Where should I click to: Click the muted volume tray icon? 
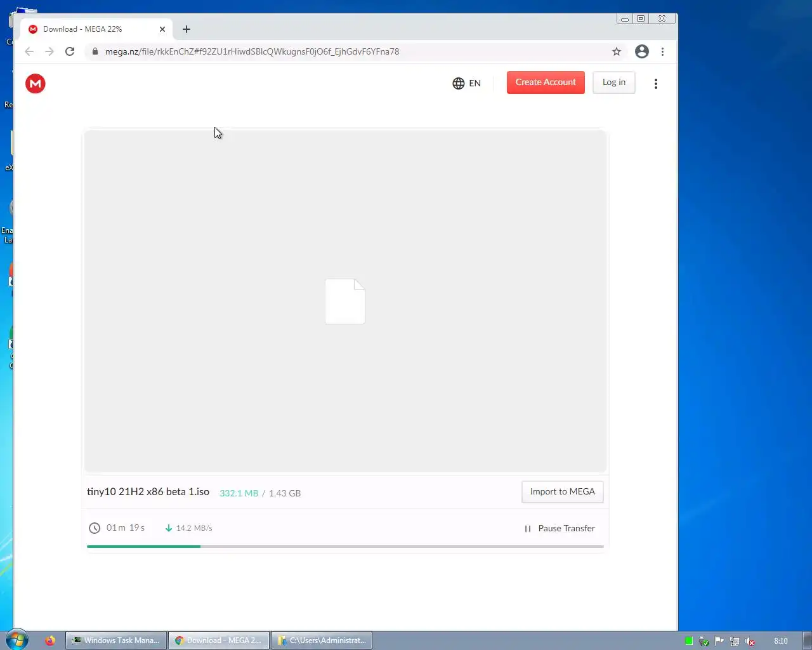pyautogui.click(x=750, y=641)
